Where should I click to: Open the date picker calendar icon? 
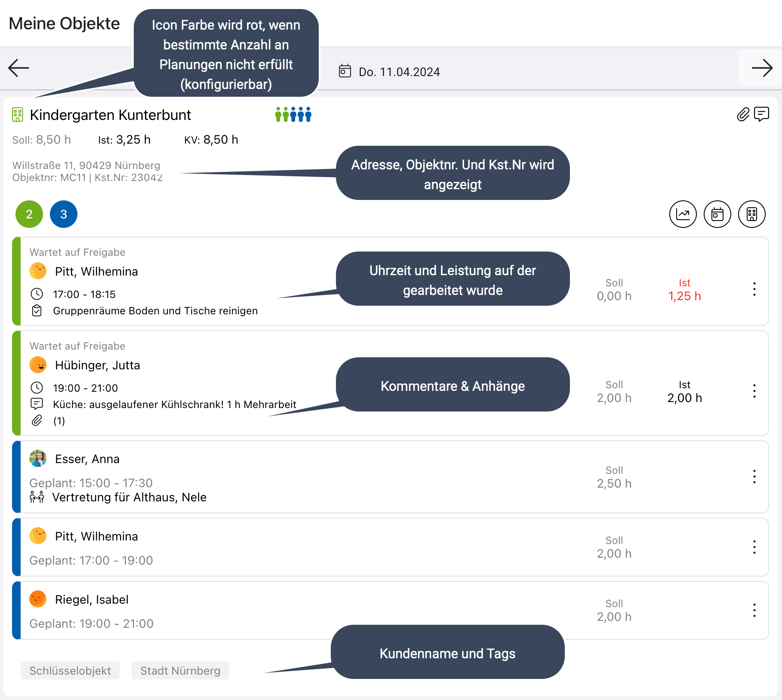[345, 71]
